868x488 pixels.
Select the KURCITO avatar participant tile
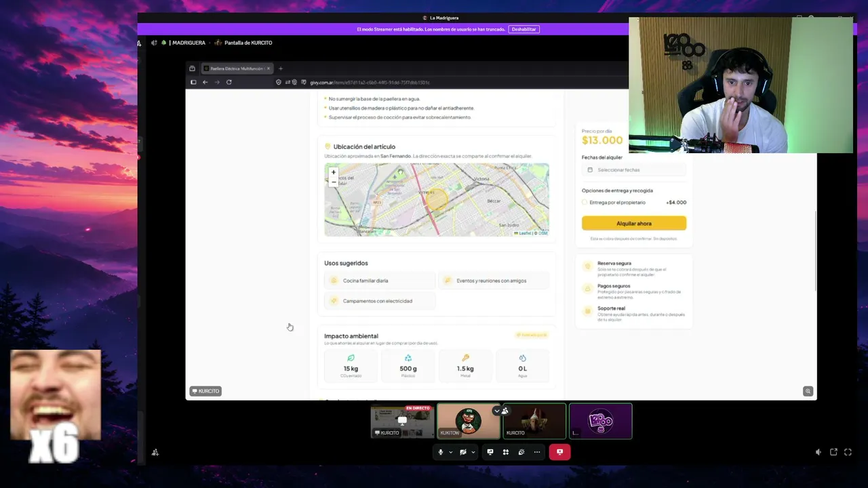(534, 421)
